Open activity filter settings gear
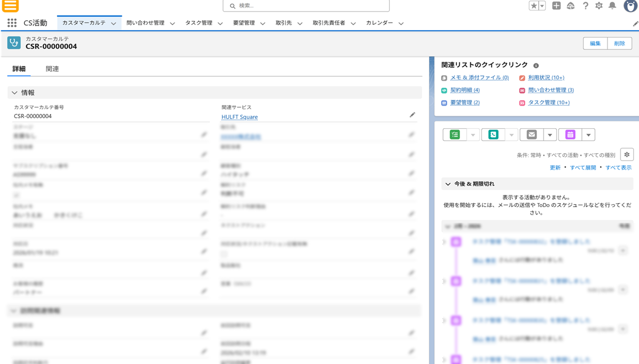The height and width of the screenshot is (364, 639). 627,155
